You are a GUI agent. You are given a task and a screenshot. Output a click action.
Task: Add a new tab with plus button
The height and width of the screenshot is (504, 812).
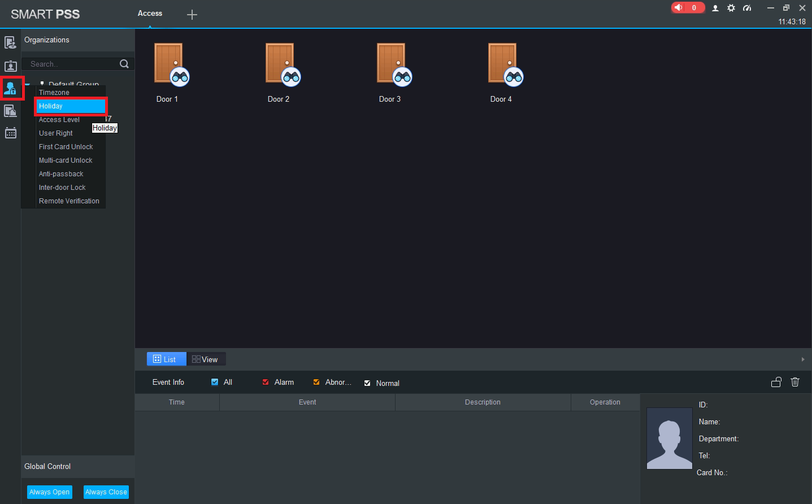point(192,15)
